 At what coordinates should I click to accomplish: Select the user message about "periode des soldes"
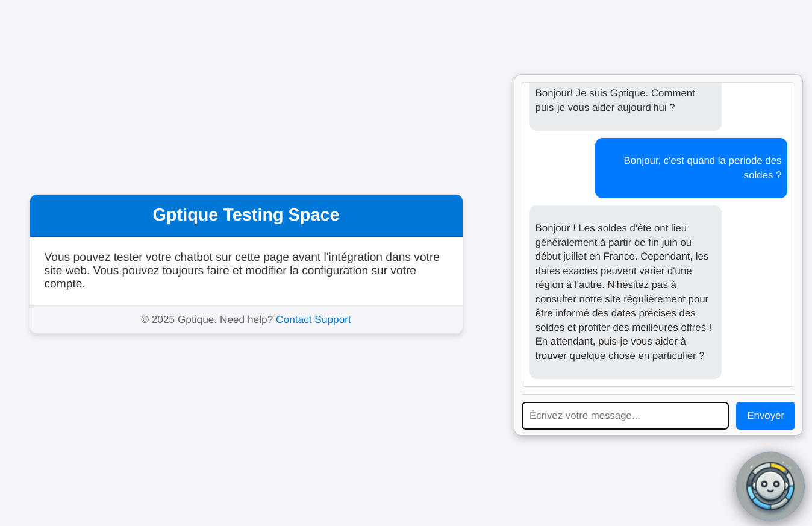tap(691, 168)
